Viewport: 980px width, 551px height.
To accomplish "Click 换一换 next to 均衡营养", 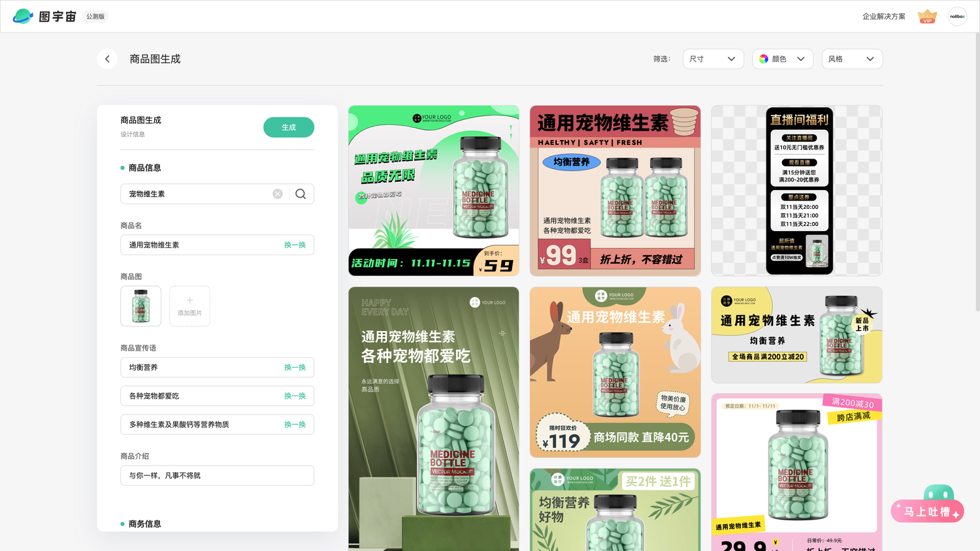I will coord(295,368).
